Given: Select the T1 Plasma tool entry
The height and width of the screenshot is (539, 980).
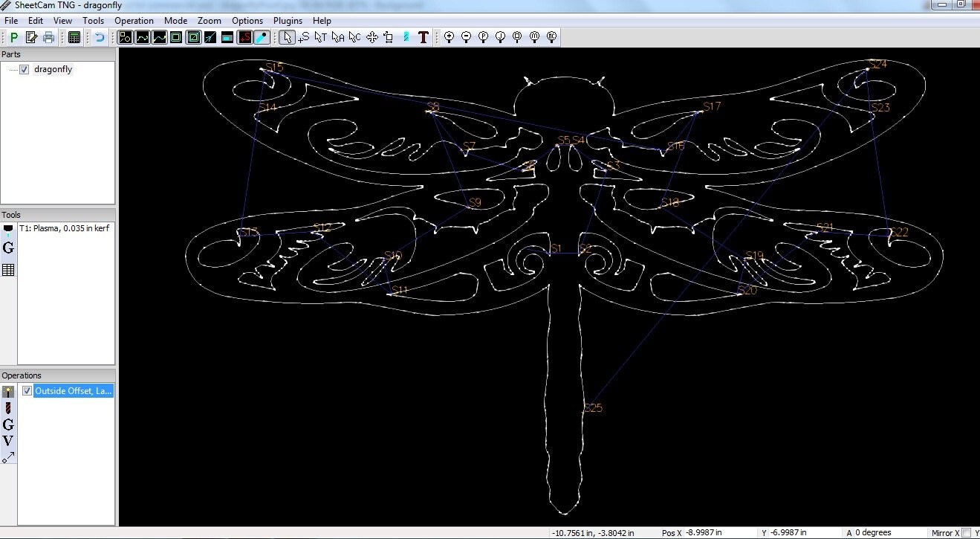Looking at the screenshot, I should click(63, 228).
